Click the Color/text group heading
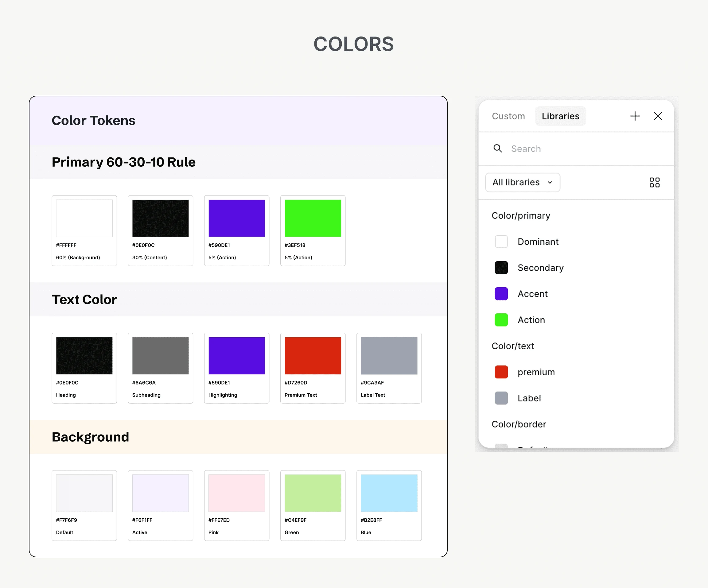 [x=513, y=346]
